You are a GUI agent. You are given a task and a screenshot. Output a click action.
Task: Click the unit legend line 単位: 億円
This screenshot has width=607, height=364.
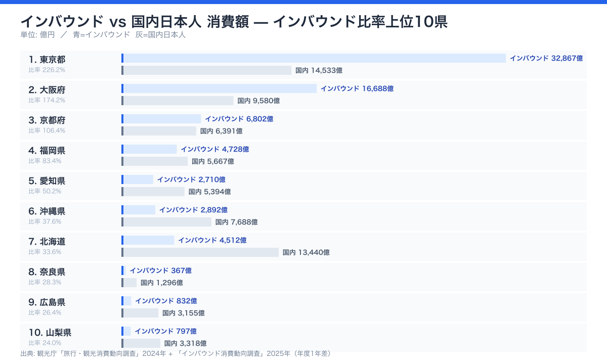pos(103,35)
